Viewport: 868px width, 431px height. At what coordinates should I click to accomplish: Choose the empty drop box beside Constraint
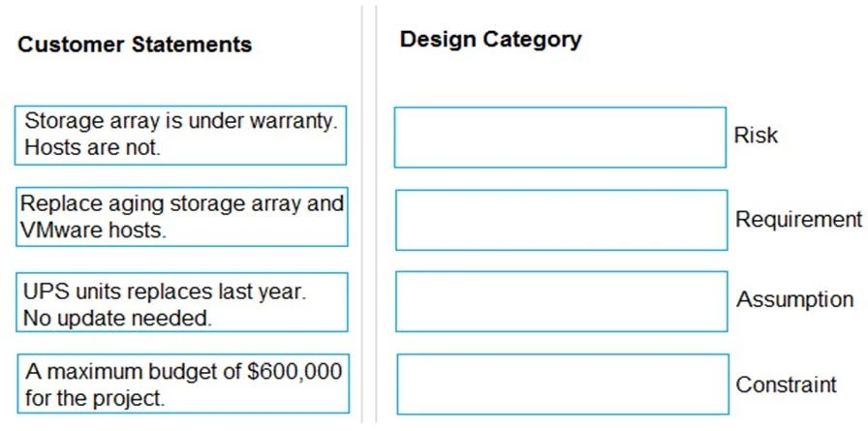point(562,385)
